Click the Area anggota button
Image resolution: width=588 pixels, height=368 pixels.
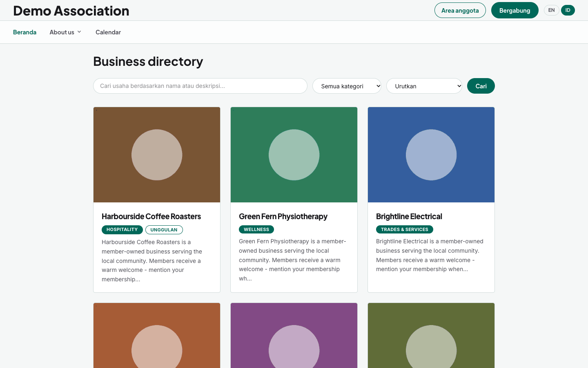[460, 10]
